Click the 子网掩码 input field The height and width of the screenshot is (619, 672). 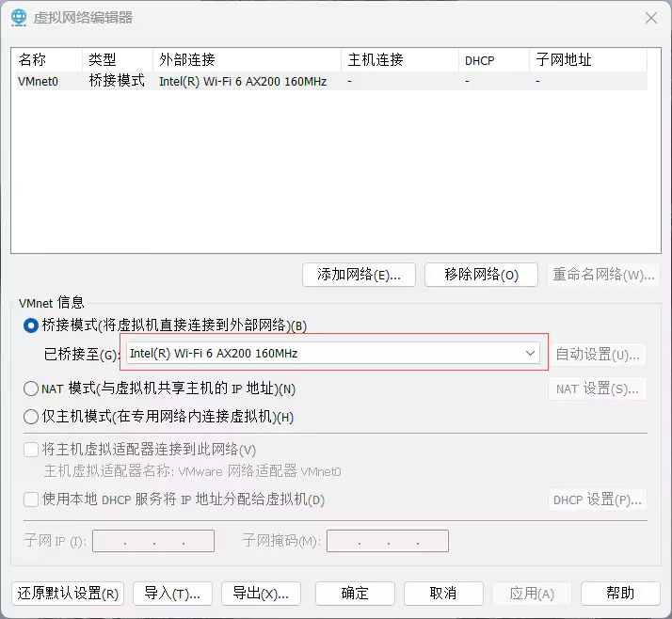(388, 541)
